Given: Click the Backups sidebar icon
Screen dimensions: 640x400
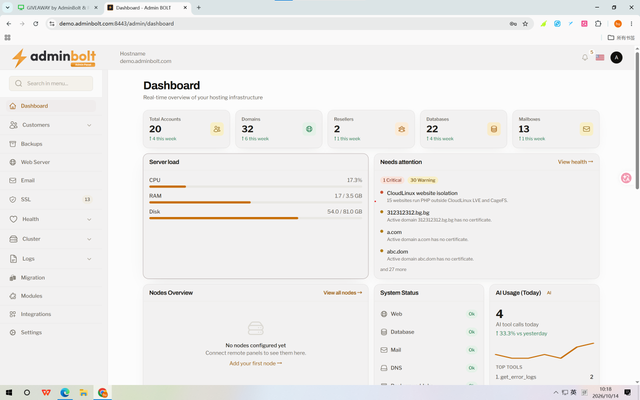Looking at the screenshot, I should coord(13,144).
